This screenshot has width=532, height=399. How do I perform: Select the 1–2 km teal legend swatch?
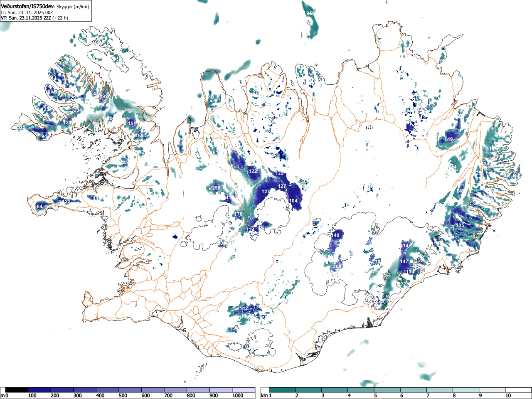[282, 390]
